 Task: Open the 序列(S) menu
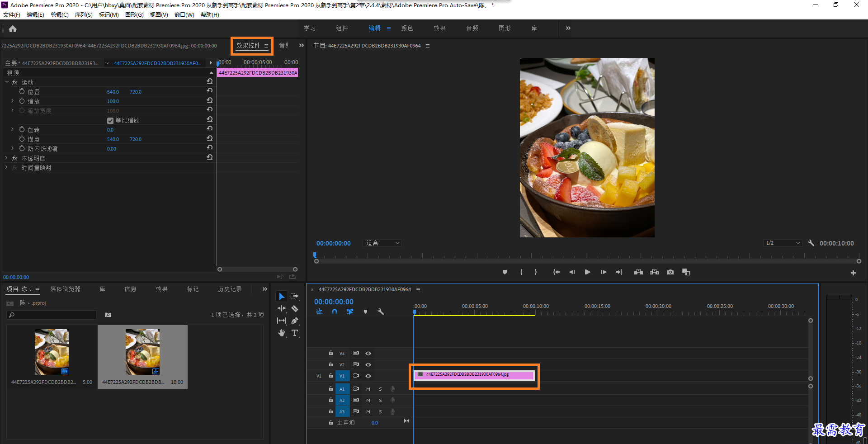(84, 15)
